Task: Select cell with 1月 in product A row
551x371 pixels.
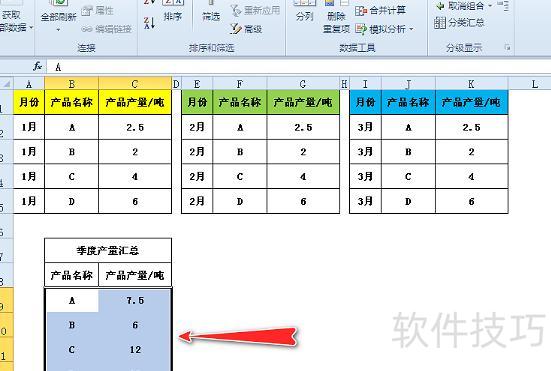Action: 29,127
